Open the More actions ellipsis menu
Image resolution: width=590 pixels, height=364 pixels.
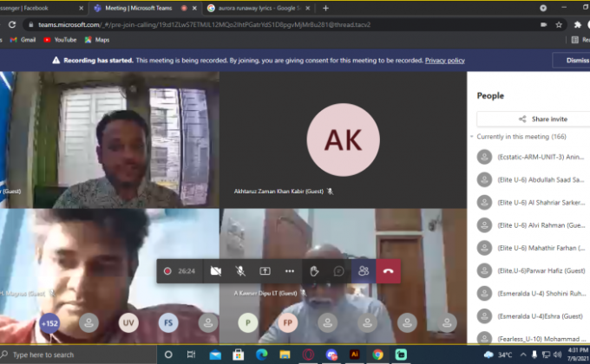(x=289, y=270)
